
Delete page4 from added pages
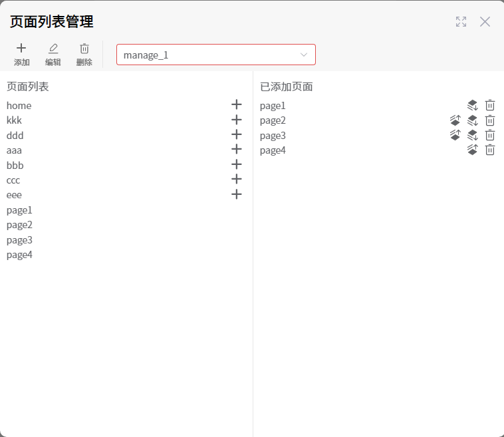coord(490,150)
